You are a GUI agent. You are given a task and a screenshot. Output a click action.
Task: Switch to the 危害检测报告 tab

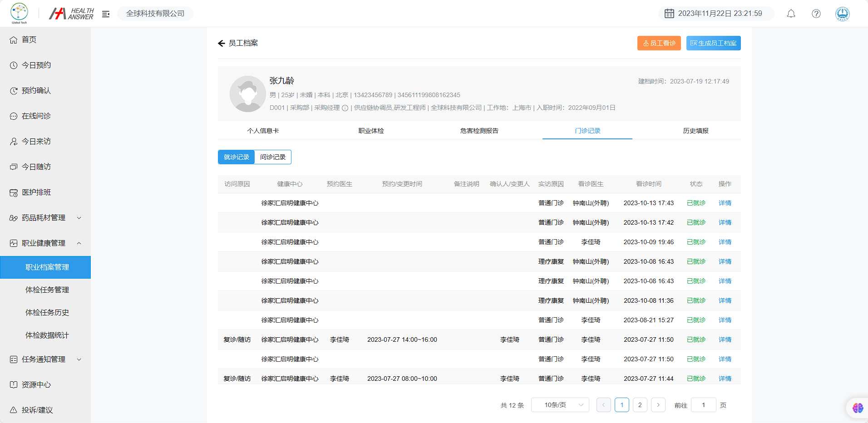tap(479, 131)
